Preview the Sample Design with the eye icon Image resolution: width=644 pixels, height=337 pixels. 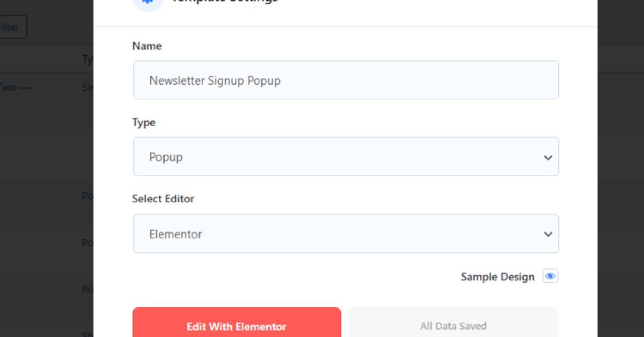coord(550,276)
